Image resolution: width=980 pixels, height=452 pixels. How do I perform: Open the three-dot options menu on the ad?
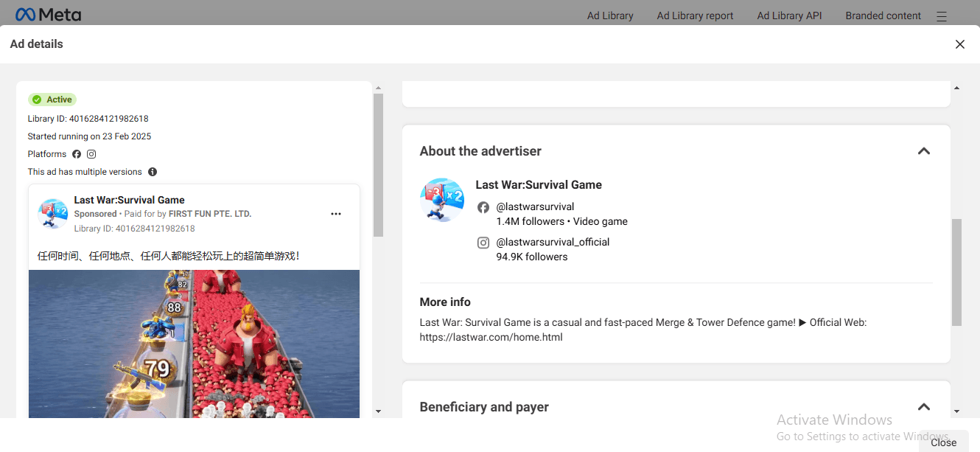click(336, 214)
